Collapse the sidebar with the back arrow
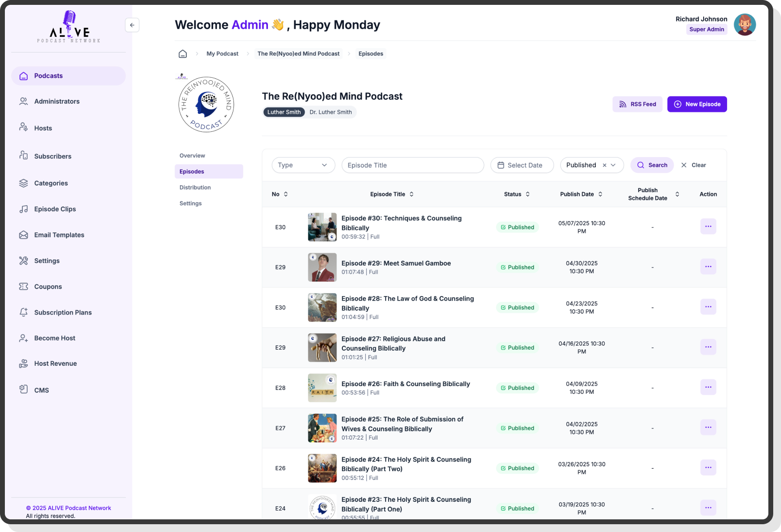Image resolution: width=781 pixels, height=532 pixels. [x=132, y=25]
